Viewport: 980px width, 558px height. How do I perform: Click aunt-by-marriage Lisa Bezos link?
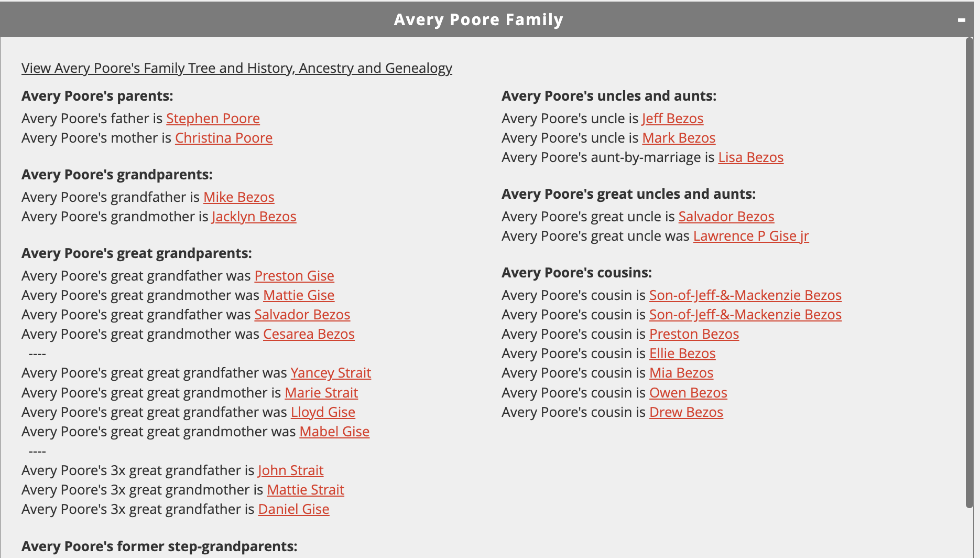tap(750, 157)
